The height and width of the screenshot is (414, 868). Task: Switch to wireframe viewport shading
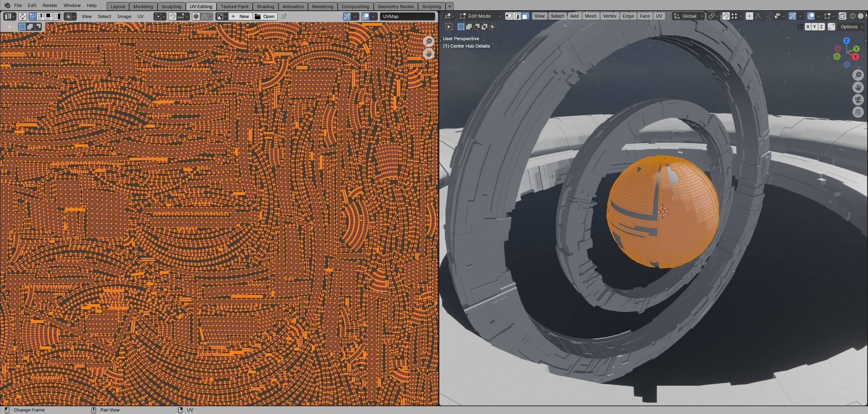point(853,16)
